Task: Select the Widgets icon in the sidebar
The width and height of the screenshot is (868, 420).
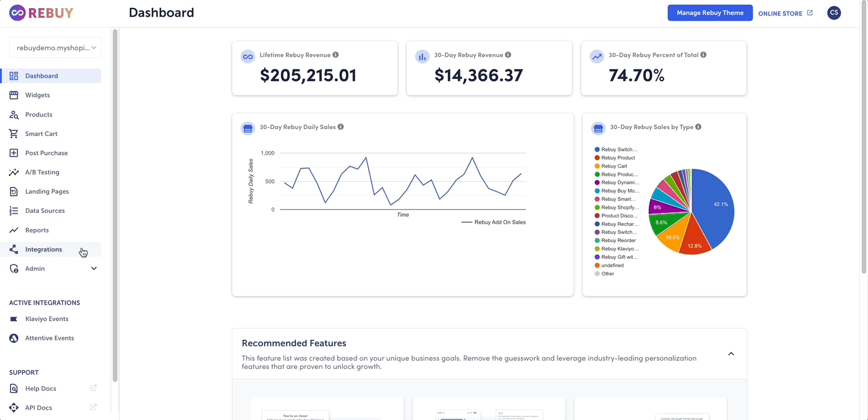Action: point(14,95)
